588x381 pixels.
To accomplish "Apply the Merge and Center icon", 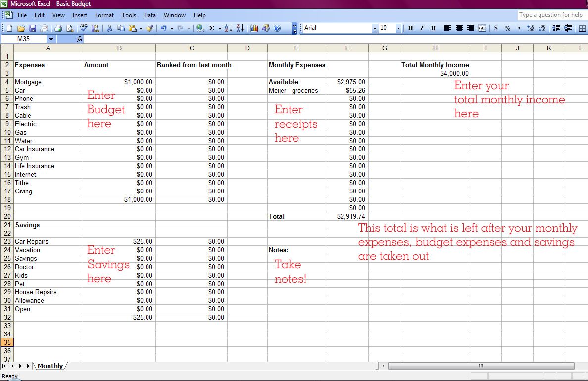I will [x=482, y=28].
